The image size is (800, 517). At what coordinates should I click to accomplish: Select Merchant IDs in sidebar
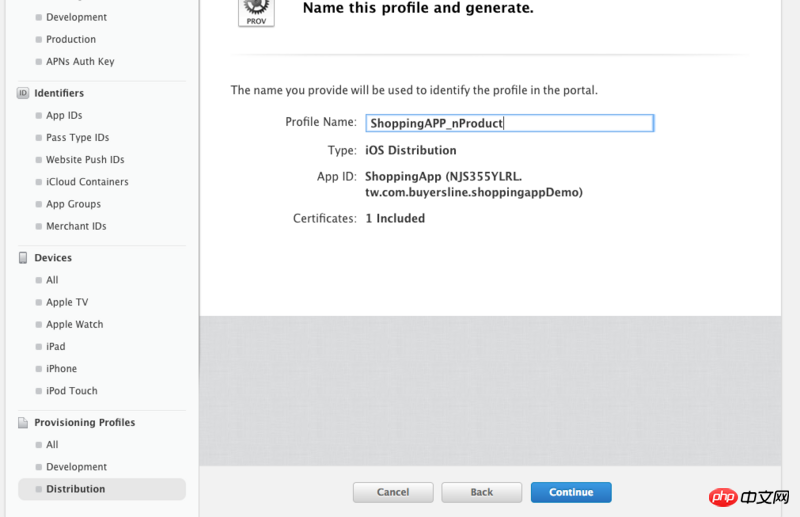coord(76,226)
